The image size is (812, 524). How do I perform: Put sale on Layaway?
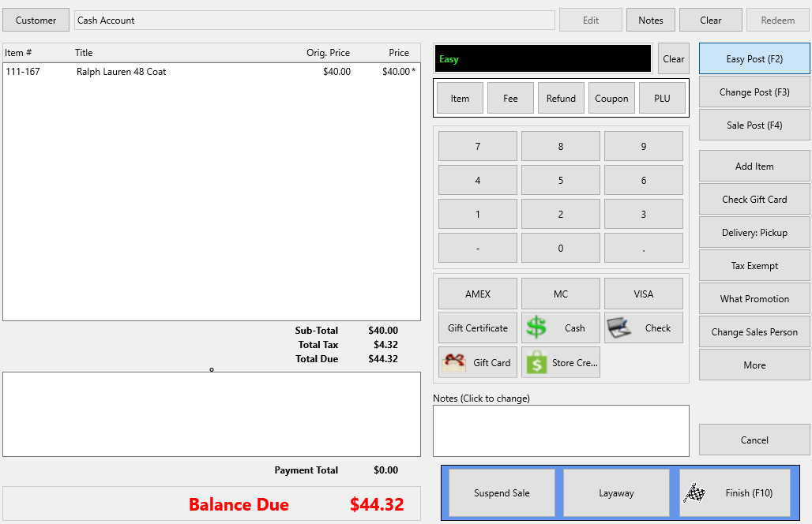pyautogui.click(x=616, y=493)
